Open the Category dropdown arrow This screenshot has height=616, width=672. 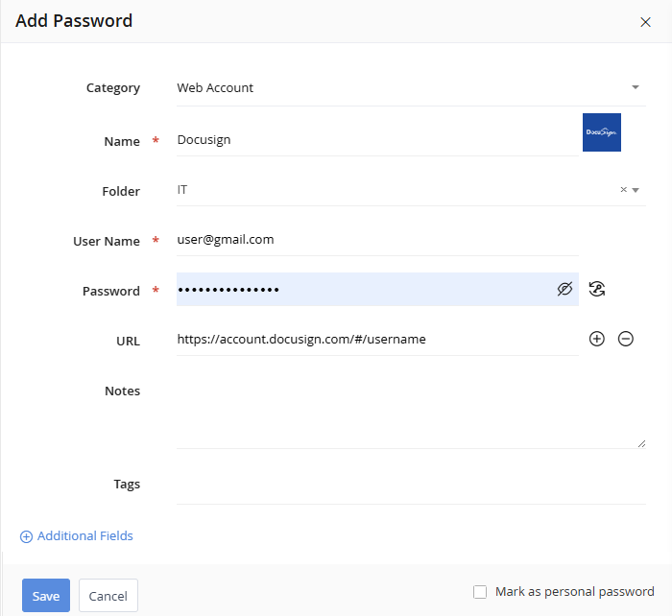(636, 87)
